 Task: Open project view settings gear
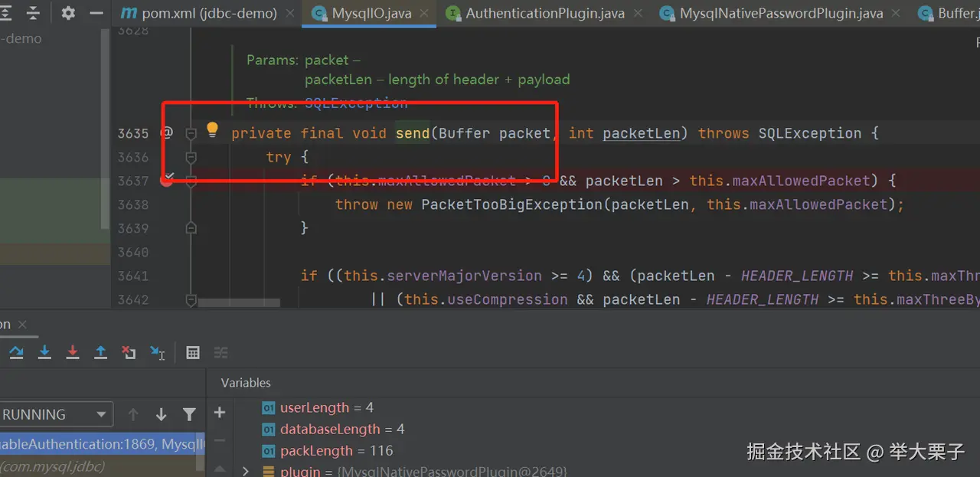pos(67,13)
